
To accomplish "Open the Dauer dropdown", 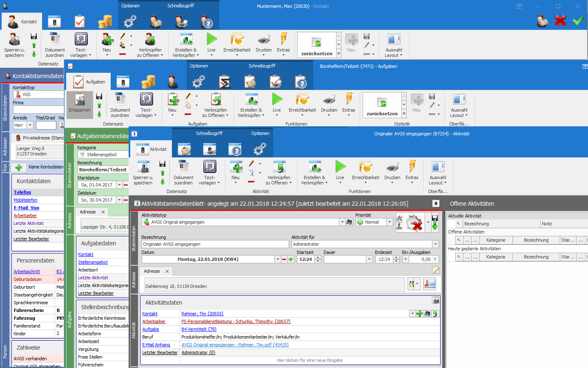I will point(369,259).
